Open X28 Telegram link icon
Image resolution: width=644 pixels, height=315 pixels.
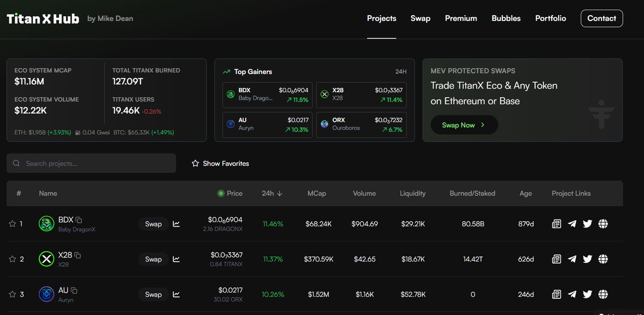[572, 259]
